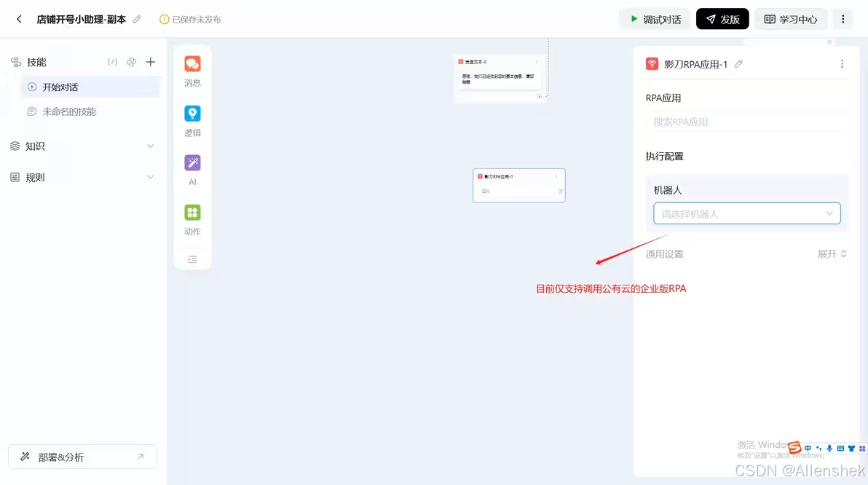
Task: Select the 逻辑 logic node tool
Action: click(193, 121)
